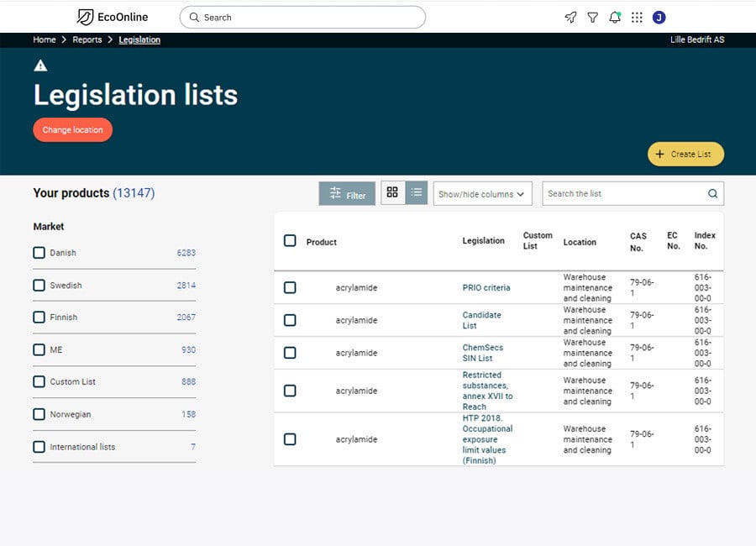Image resolution: width=756 pixels, height=546 pixels.
Task: Open the Lille Bedrift AS company selector
Action: (x=696, y=39)
